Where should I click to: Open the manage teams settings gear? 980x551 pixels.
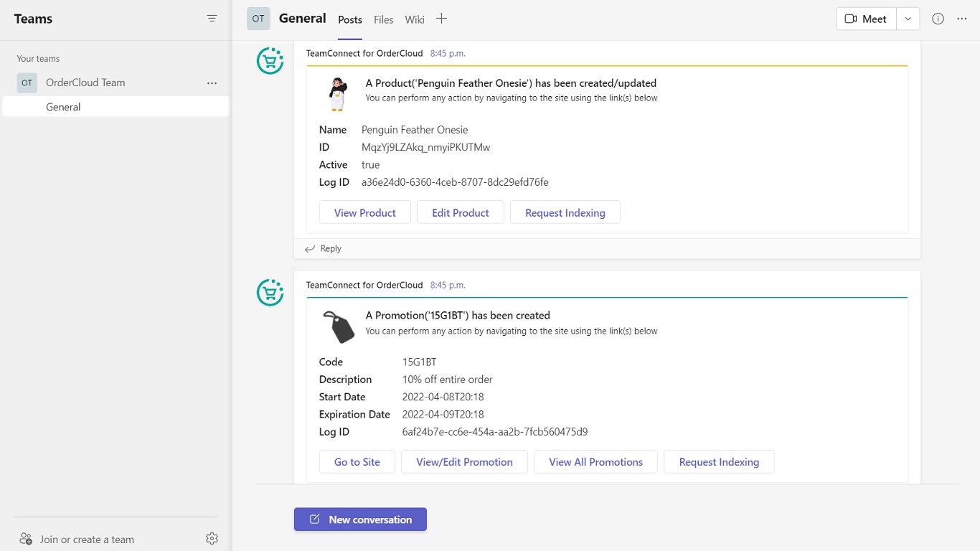point(212,539)
